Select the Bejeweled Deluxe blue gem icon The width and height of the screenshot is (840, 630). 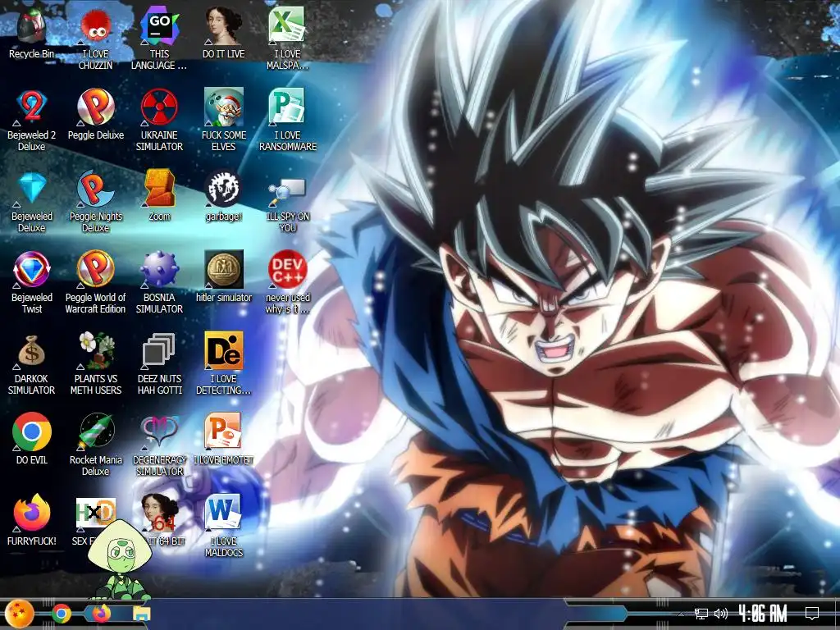[32, 189]
